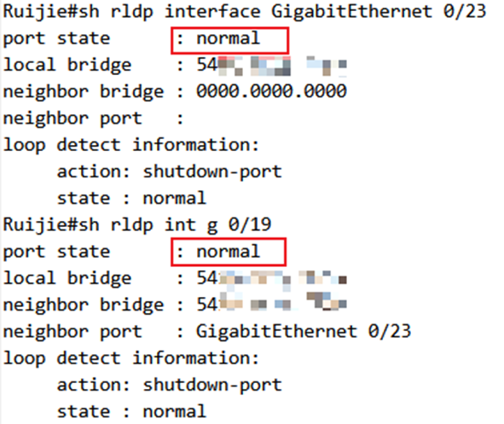This screenshot has width=504, height=424.
Task: Click the second highlighted 'normal' port state
Action: pyautogui.click(x=228, y=252)
